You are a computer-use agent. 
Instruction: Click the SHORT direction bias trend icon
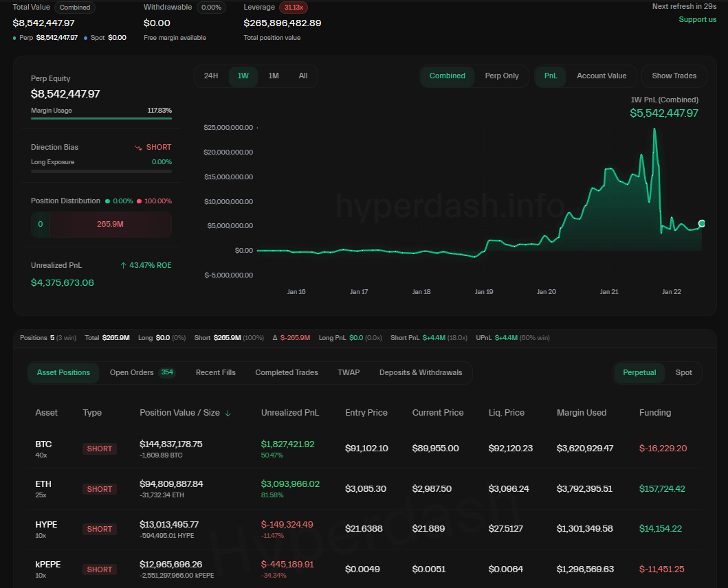[x=138, y=148]
